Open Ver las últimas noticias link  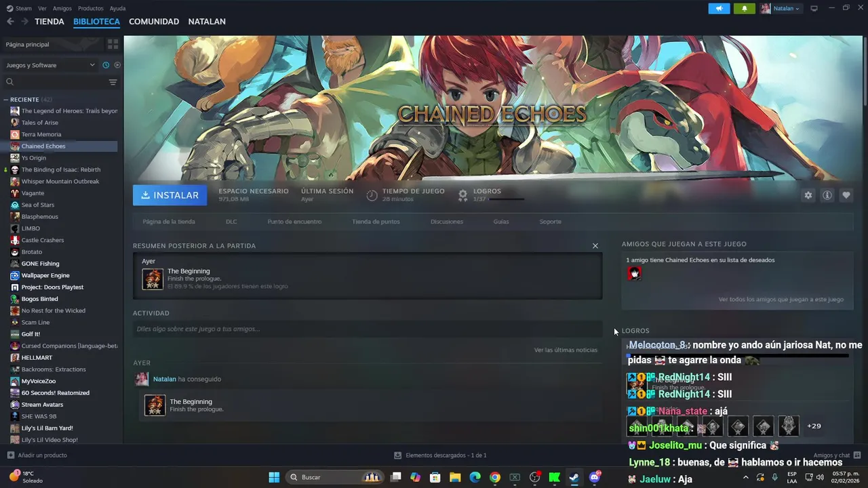[x=566, y=350]
